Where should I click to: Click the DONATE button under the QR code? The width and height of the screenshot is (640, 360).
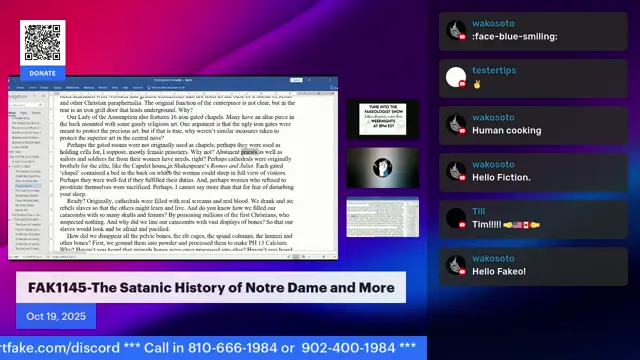pyautogui.click(x=42, y=73)
